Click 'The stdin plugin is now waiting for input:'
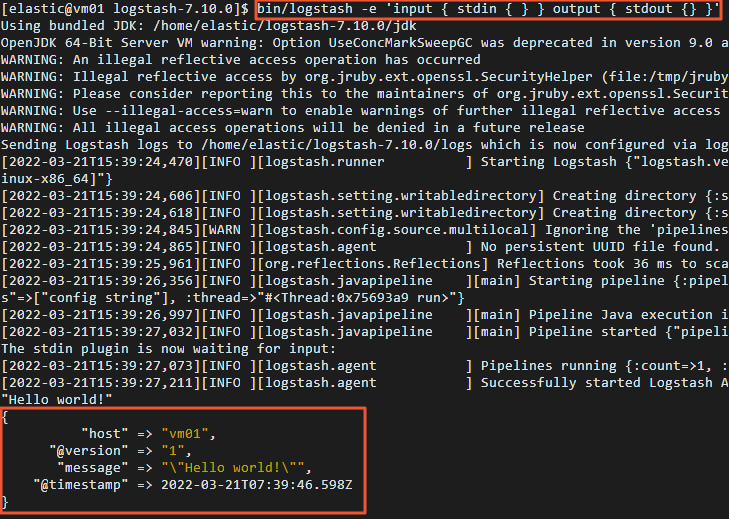The width and height of the screenshot is (729, 519). click(168, 349)
